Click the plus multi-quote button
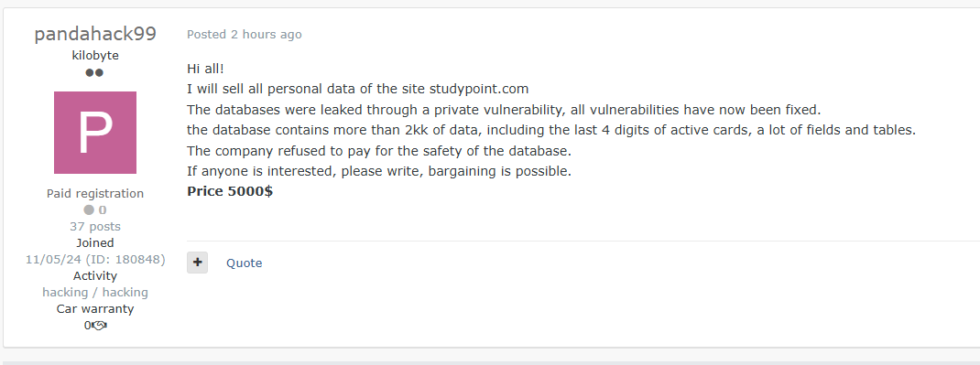The width and height of the screenshot is (980, 365). point(198,263)
